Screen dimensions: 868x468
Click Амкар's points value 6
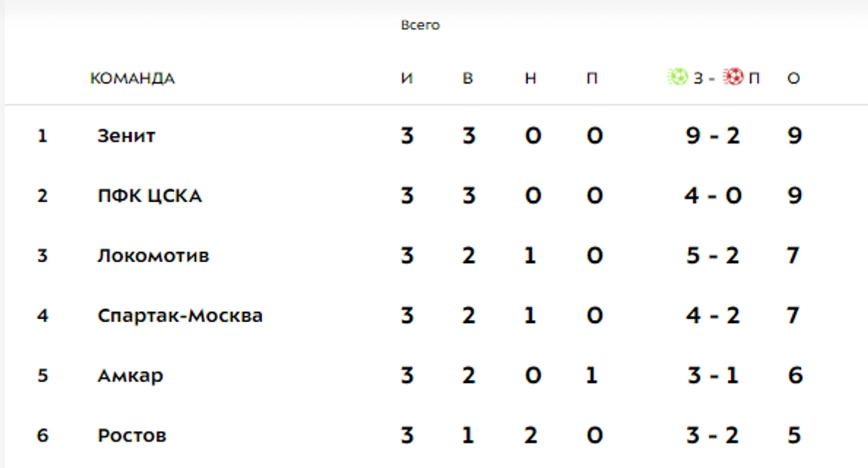coord(795,376)
